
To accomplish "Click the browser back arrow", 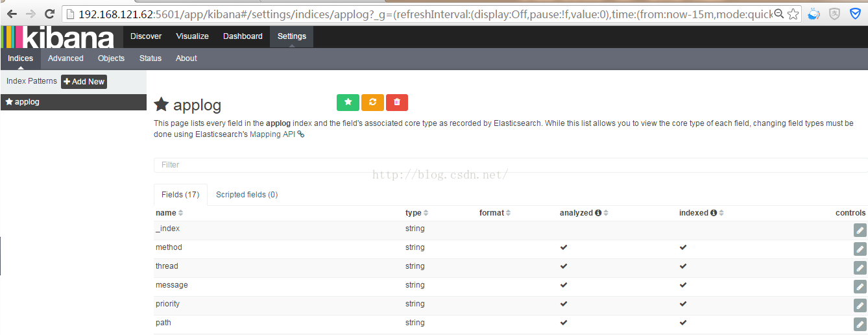I will tap(12, 13).
